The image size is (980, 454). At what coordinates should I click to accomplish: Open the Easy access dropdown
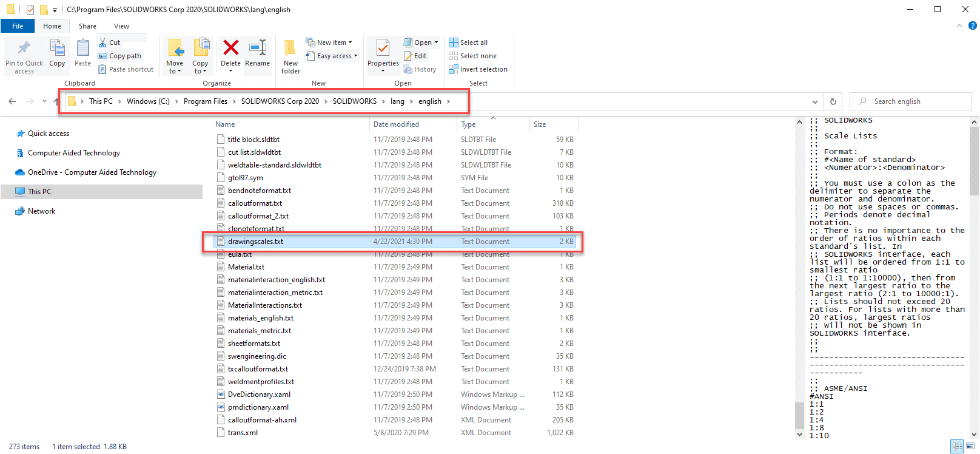click(x=331, y=56)
